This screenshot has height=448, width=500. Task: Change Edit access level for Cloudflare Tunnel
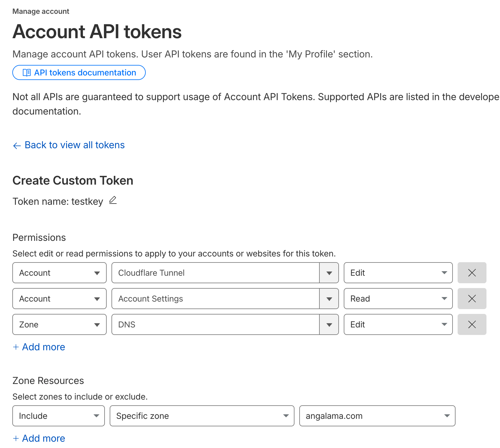398,273
